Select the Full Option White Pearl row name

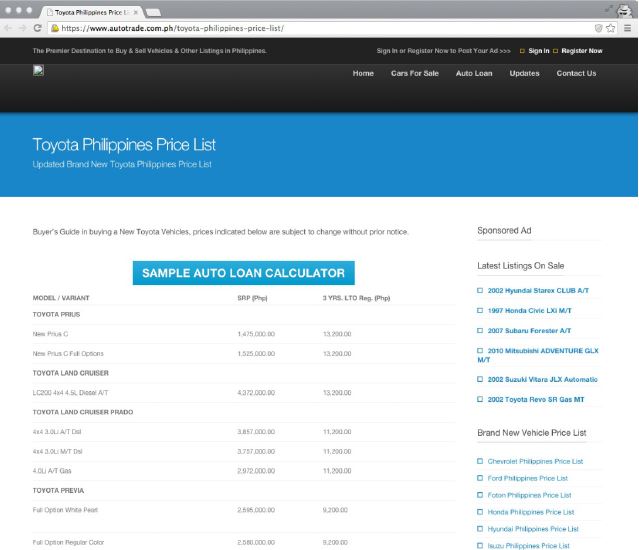(65, 510)
